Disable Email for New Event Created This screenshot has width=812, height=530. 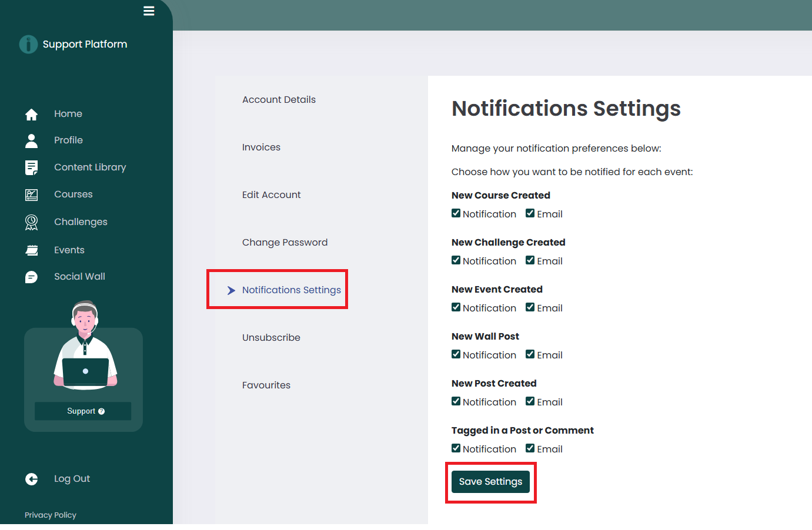click(x=530, y=307)
